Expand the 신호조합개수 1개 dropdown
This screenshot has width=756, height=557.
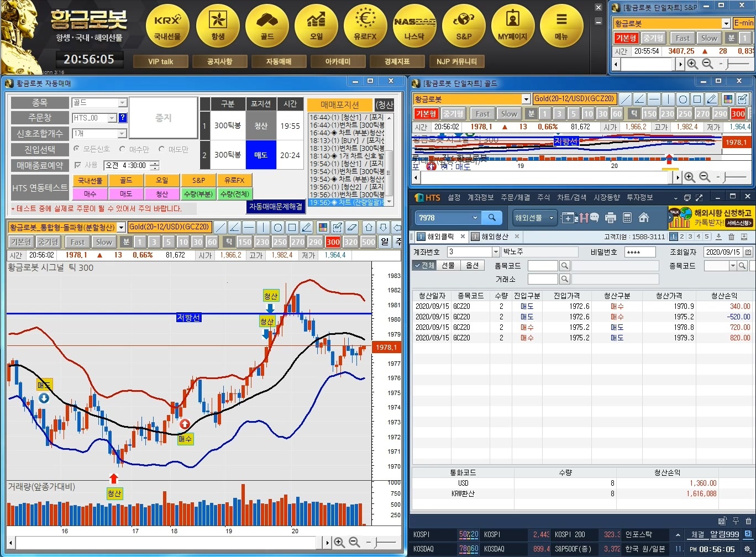tap(123, 134)
